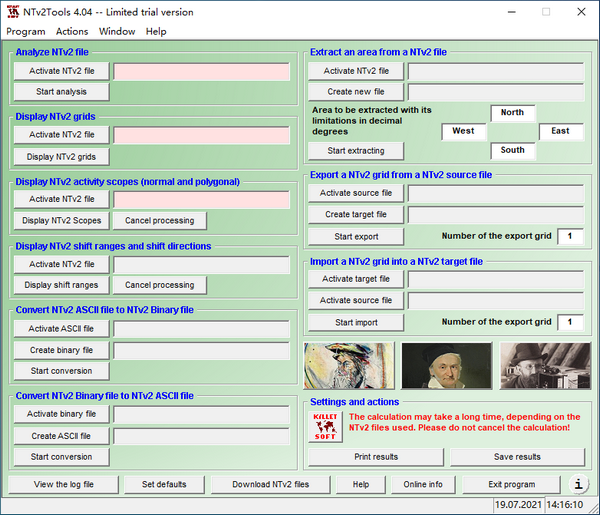Click Display NTv2 grids button

(62, 156)
